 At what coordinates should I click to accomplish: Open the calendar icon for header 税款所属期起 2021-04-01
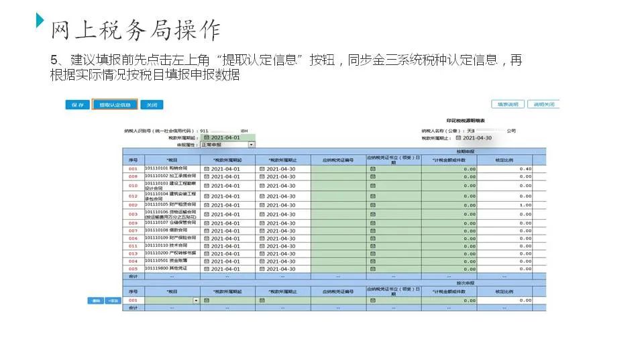point(207,137)
